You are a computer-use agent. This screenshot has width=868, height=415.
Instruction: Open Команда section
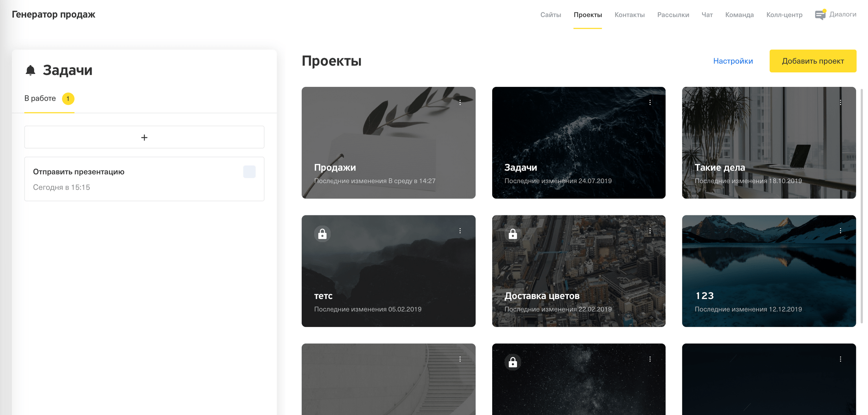click(739, 15)
